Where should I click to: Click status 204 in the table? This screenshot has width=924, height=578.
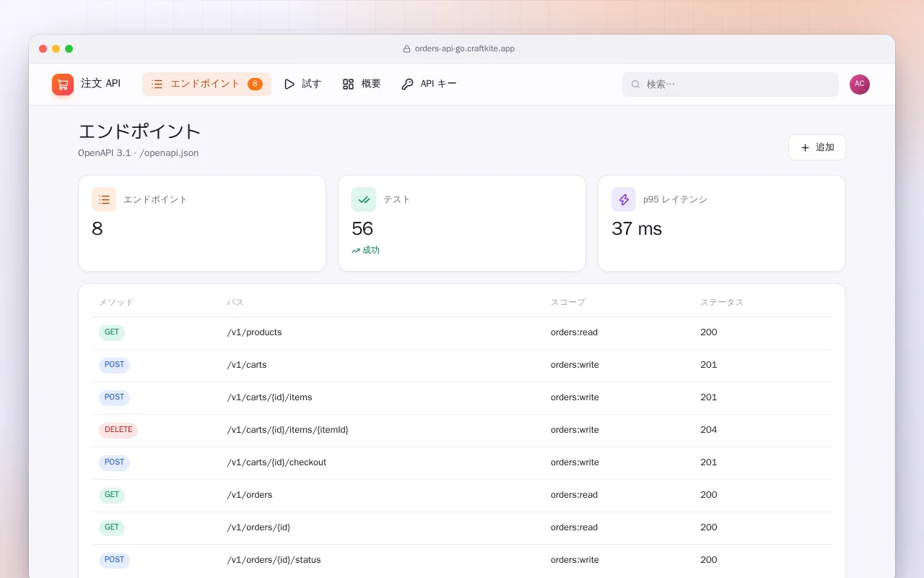[709, 430]
